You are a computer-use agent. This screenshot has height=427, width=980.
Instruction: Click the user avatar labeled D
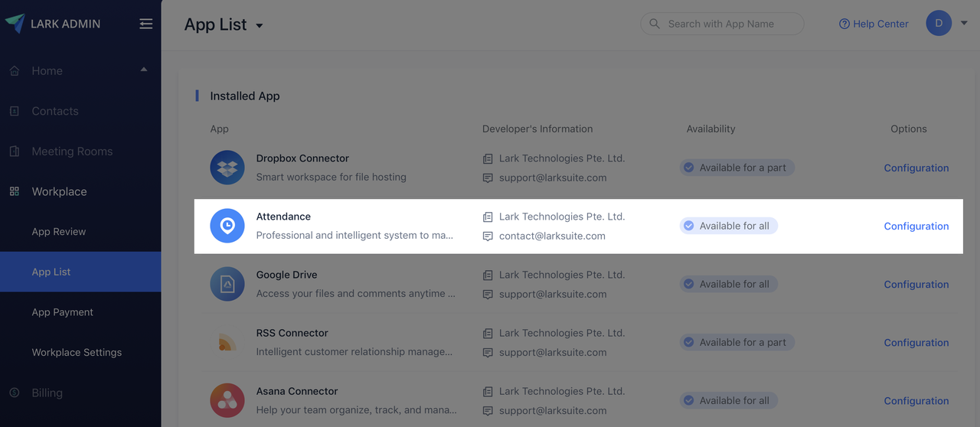tap(939, 24)
